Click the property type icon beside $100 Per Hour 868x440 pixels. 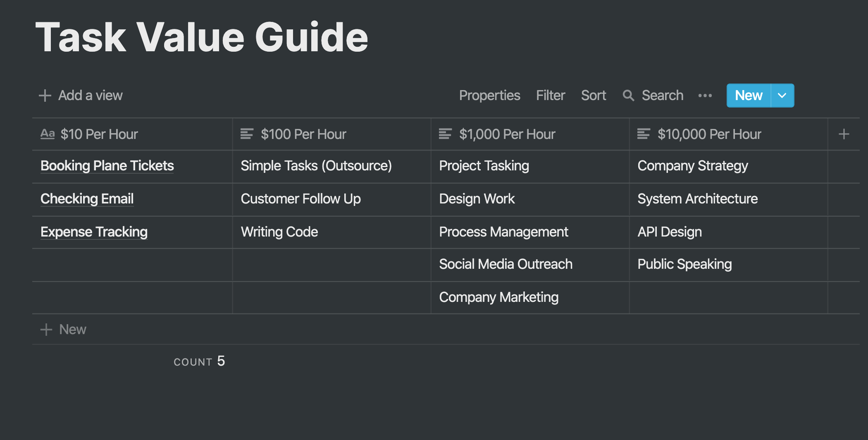(247, 134)
